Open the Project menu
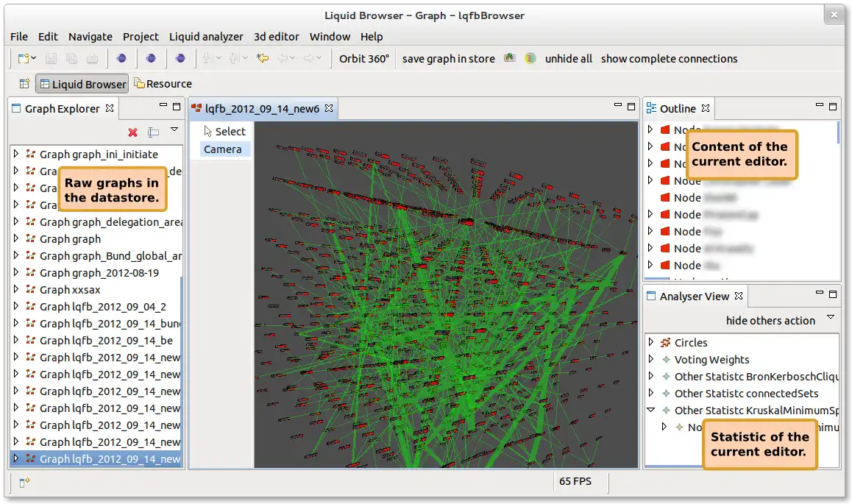Image resolution: width=852 pixels, height=504 pixels. 141,36
